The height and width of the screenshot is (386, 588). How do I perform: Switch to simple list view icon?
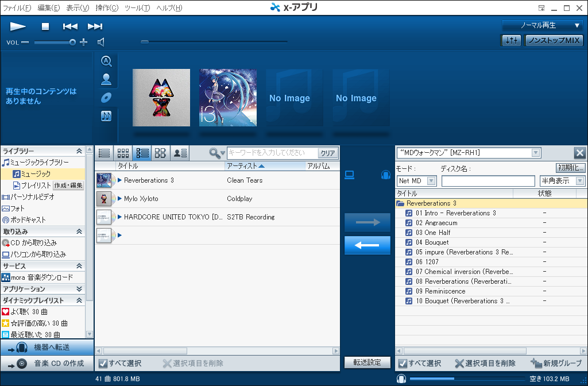click(105, 153)
